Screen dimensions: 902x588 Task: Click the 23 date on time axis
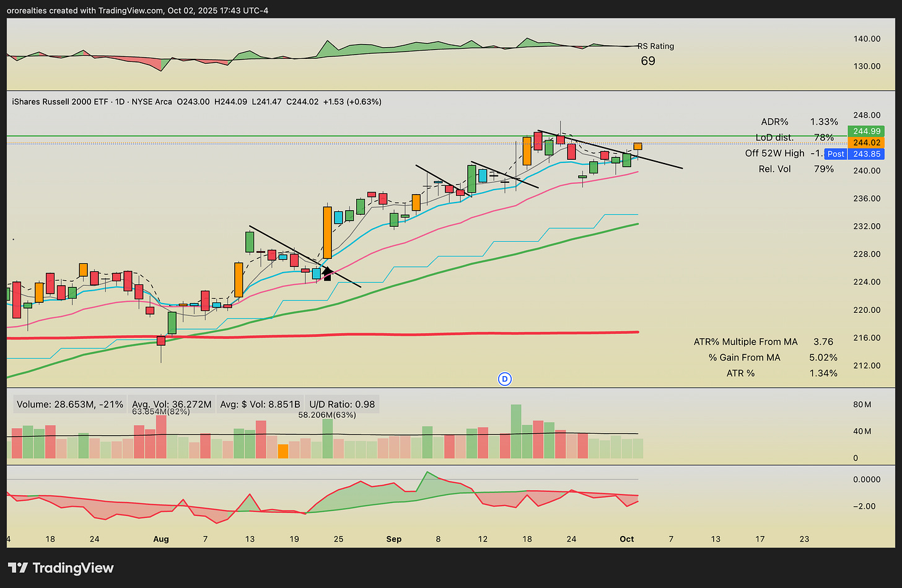click(x=804, y=539)
